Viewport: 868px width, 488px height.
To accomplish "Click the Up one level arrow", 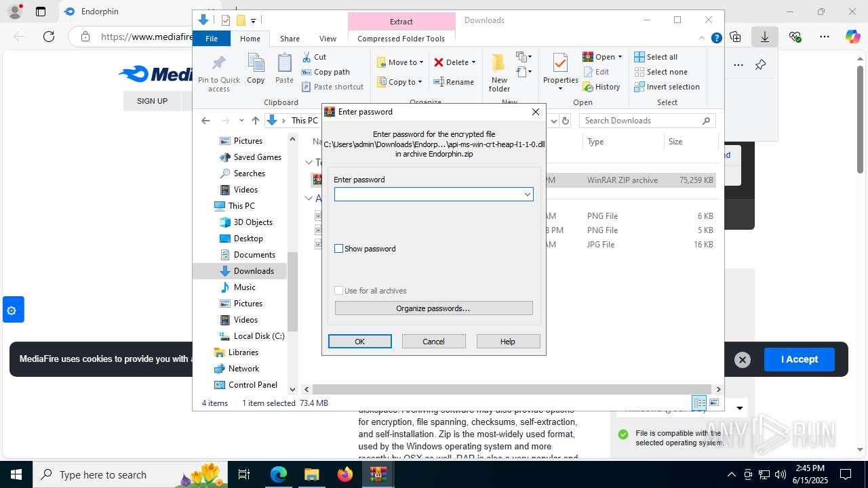I will [255, 121].
